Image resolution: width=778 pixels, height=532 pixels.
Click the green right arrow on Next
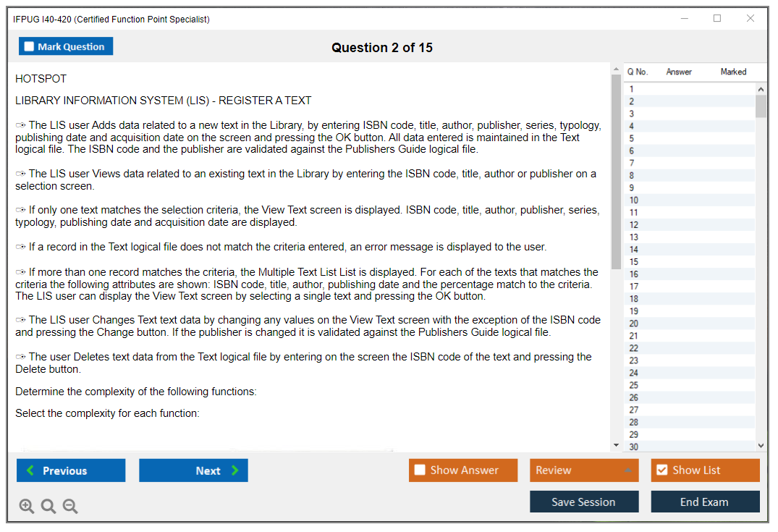[x=235, y=470]
